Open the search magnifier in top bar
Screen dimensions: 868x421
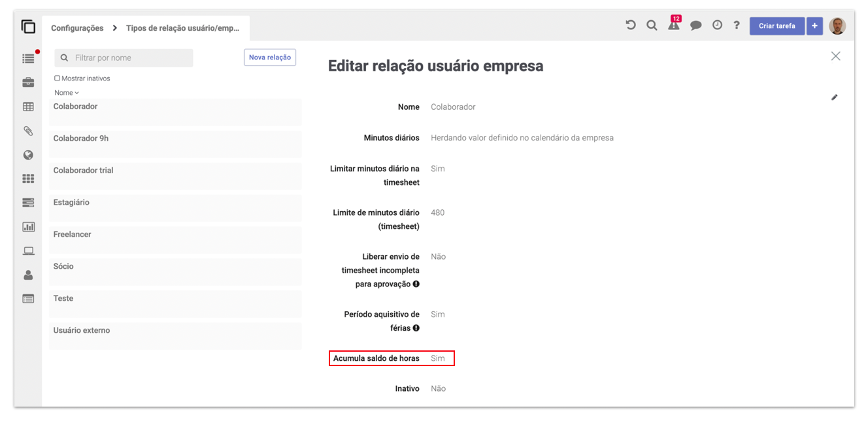pyautogui.click(x=652, y=25)
